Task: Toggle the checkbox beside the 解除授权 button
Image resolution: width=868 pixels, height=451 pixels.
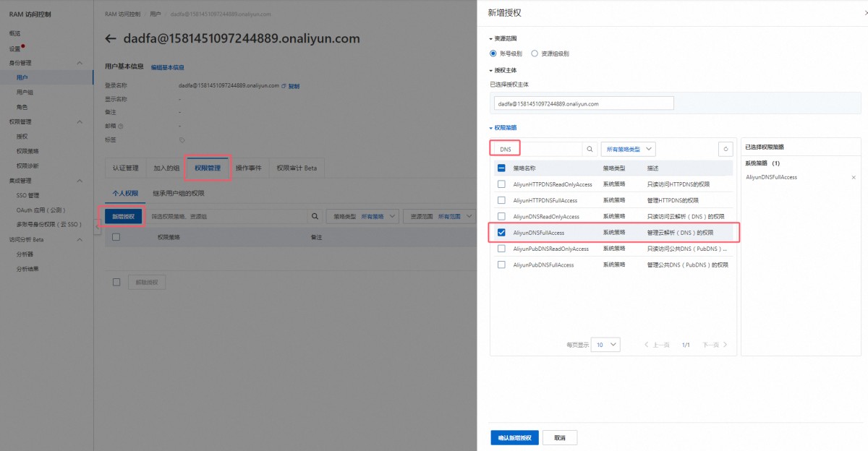Action: (116, 282)
